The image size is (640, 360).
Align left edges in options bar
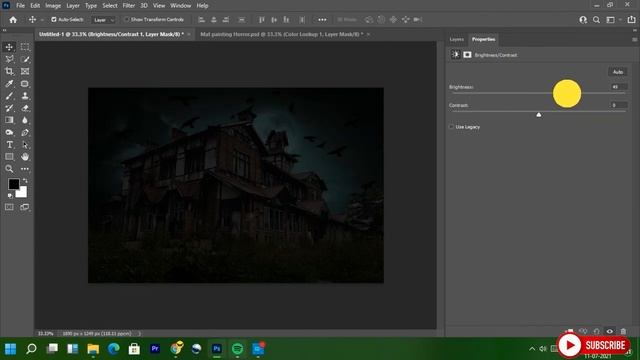click(201, 20)
